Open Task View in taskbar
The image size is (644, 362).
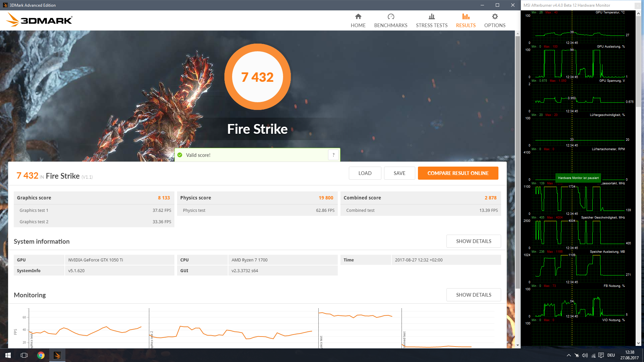click(x=24, y=355)
